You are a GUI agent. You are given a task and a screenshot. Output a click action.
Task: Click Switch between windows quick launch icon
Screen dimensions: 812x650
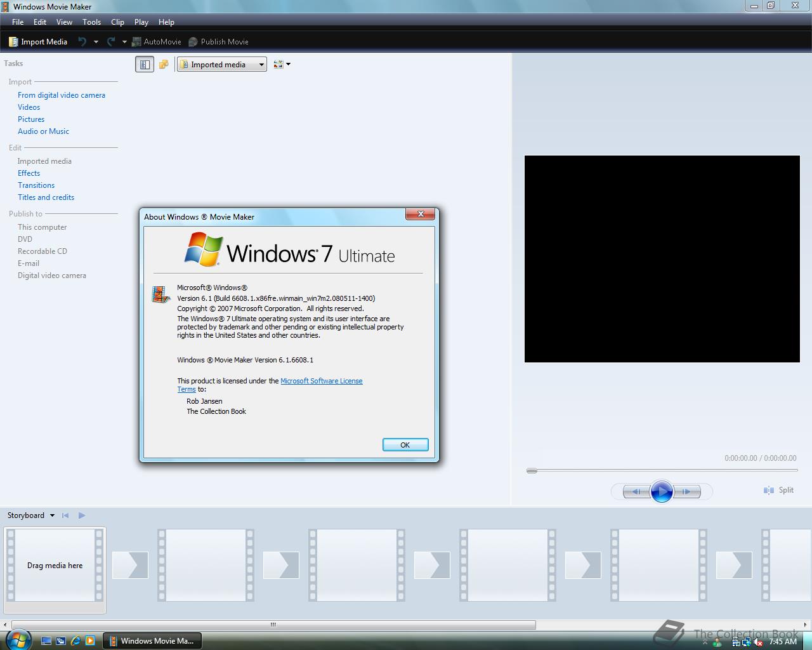click(61, 641)
